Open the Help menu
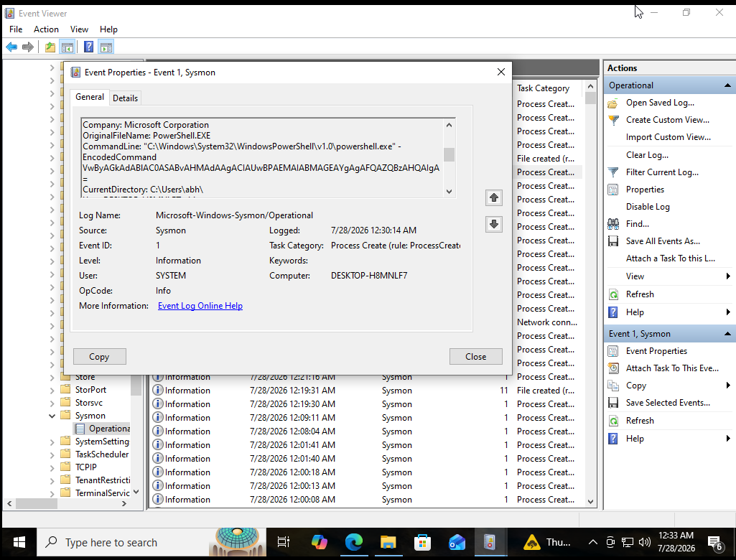 coord(108,29)
